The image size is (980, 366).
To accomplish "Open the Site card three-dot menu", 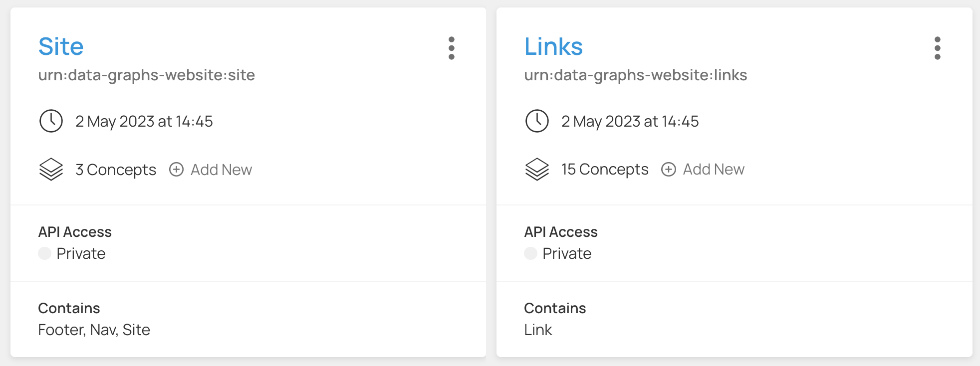I will pyautogui.click(x=452, y=48).
